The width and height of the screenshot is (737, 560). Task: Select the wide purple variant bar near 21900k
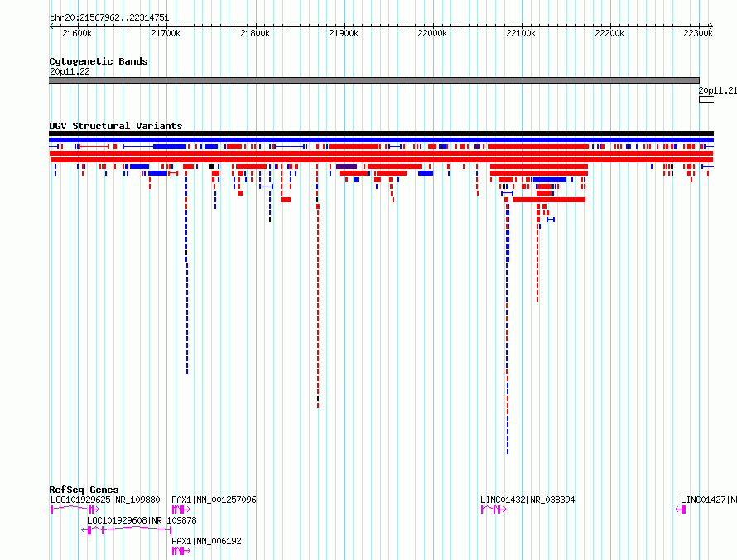pos(346,167)
